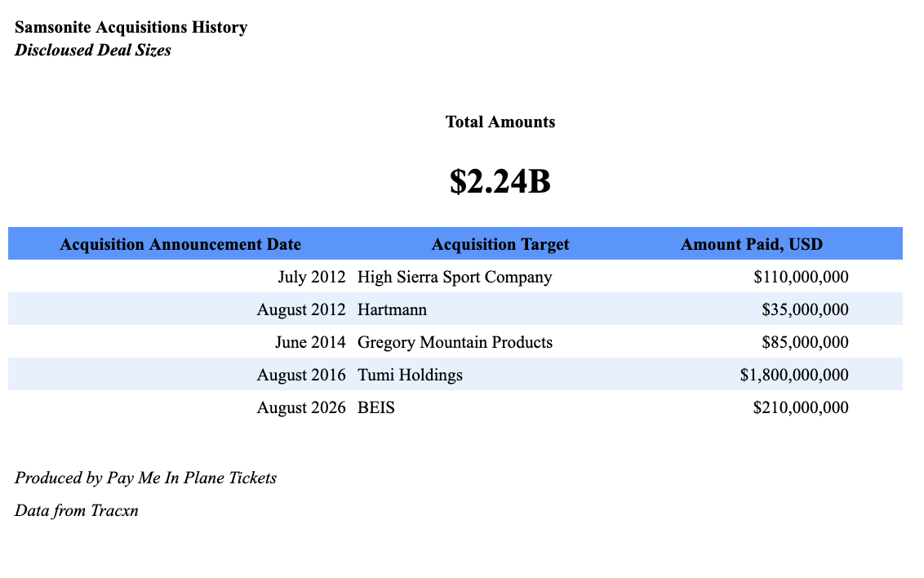Select the 'August 2016' date cell

coord(301,375)
